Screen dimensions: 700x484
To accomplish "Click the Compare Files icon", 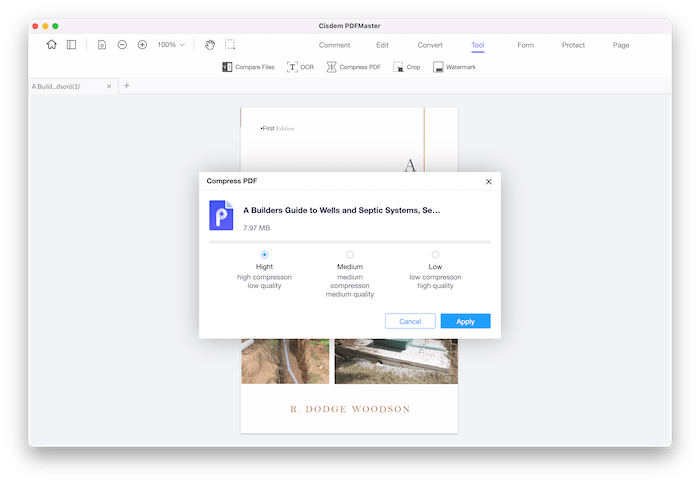I will [x=227, y=67].
